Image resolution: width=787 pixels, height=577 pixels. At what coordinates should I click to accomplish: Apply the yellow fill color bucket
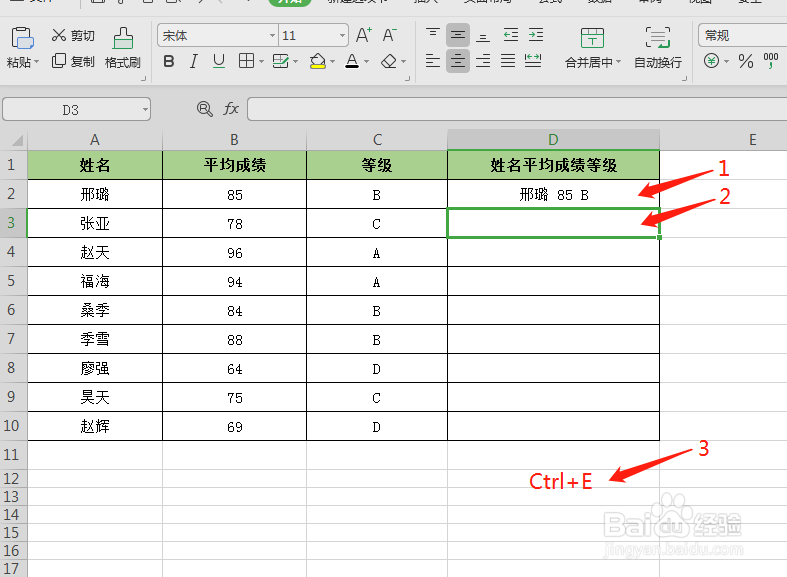(x=318, y=61)
